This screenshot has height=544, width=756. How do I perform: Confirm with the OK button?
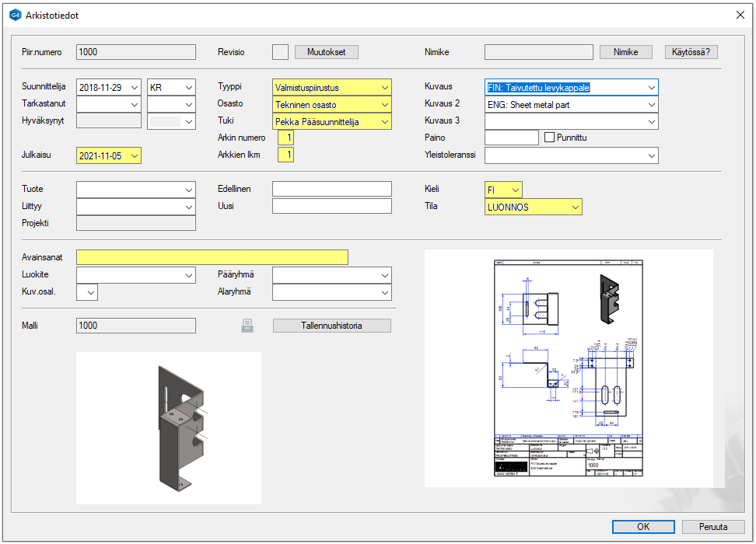tap(643, 526)
